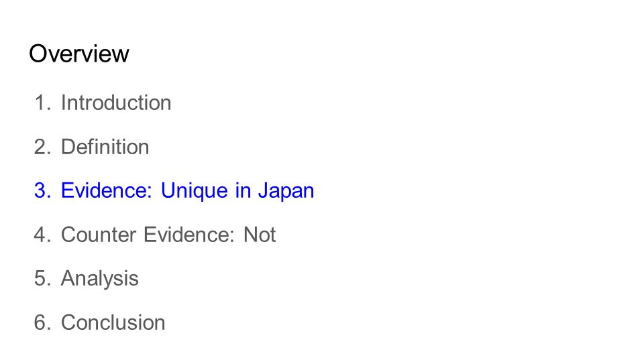Click the word Japan in blue text
This screenshot has width=644, height=362.
tap(286, 192)
